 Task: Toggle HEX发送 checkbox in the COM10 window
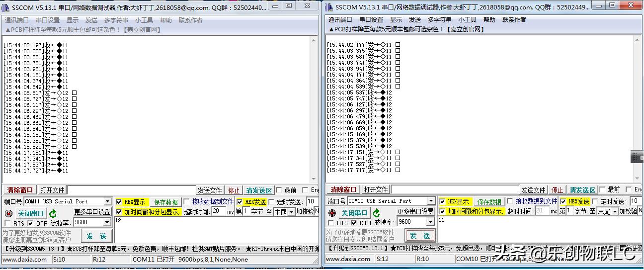tap(563, 201)
